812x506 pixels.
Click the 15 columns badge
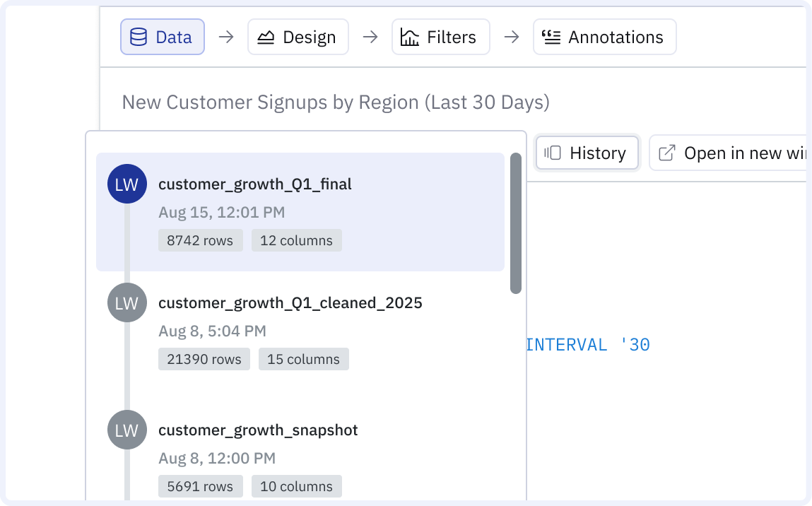pos(304,359)
